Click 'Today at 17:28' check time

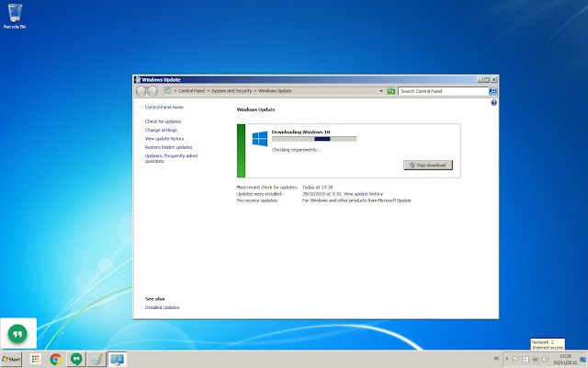(317, 187)
